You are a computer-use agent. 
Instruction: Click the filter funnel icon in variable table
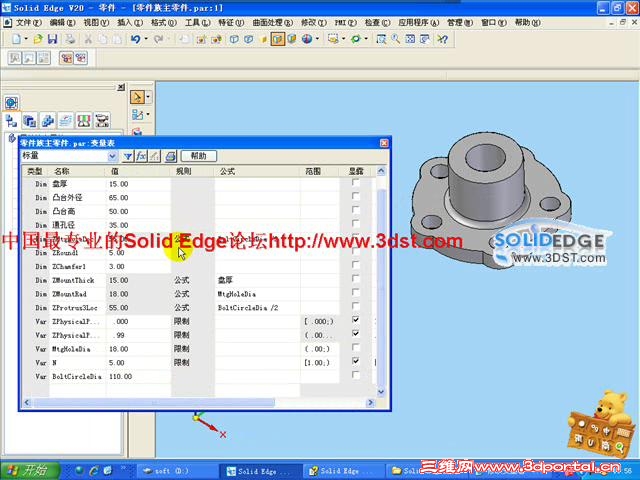(128, 156)
